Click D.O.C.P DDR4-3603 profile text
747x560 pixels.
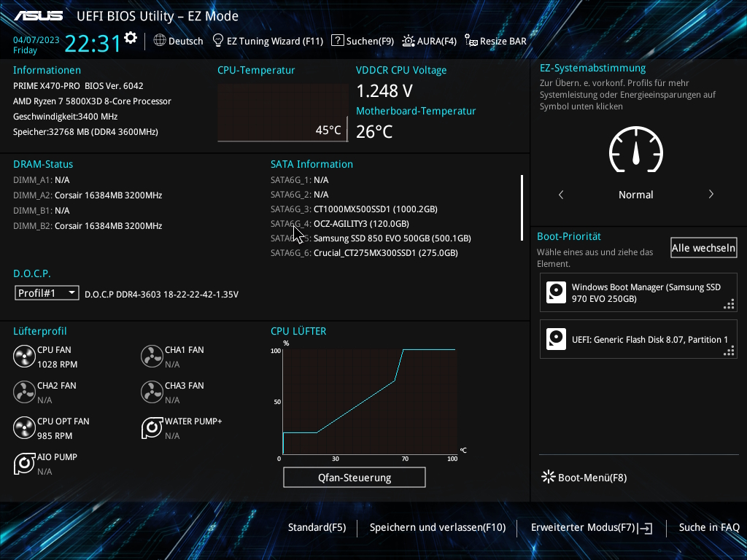pos(161,295)
